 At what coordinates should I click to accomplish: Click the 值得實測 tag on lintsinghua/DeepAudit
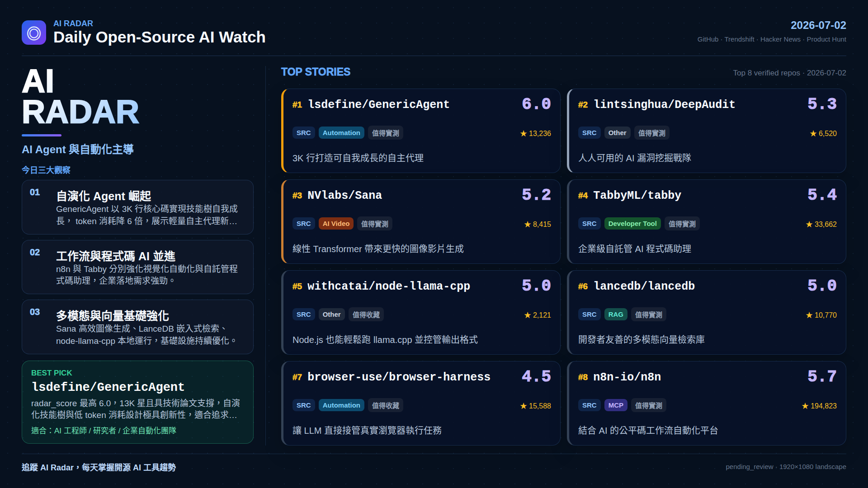pyautogui.click(x=652, y=133)
